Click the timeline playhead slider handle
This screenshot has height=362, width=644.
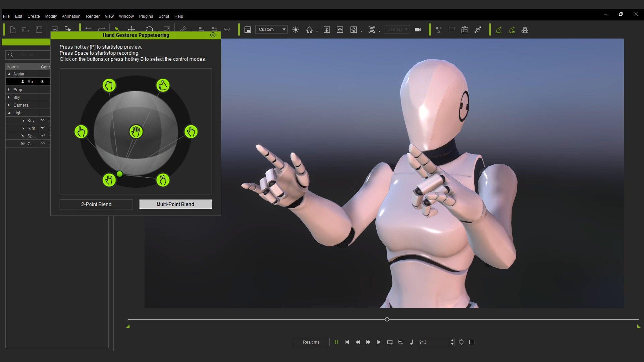point(387,319)
